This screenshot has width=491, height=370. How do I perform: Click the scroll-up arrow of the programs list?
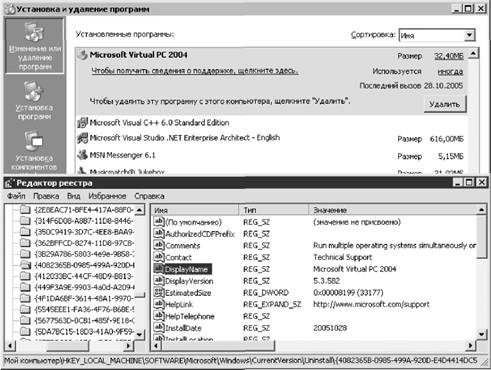coord(474,53)
